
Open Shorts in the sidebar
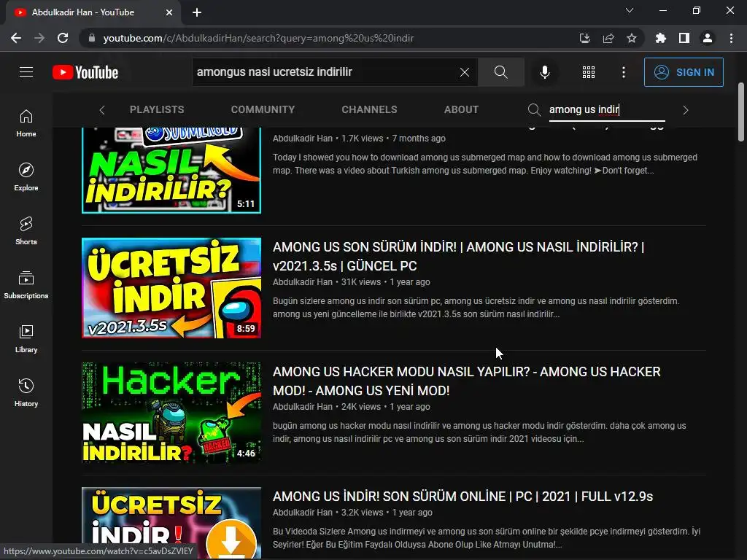[x=26, y=231]
